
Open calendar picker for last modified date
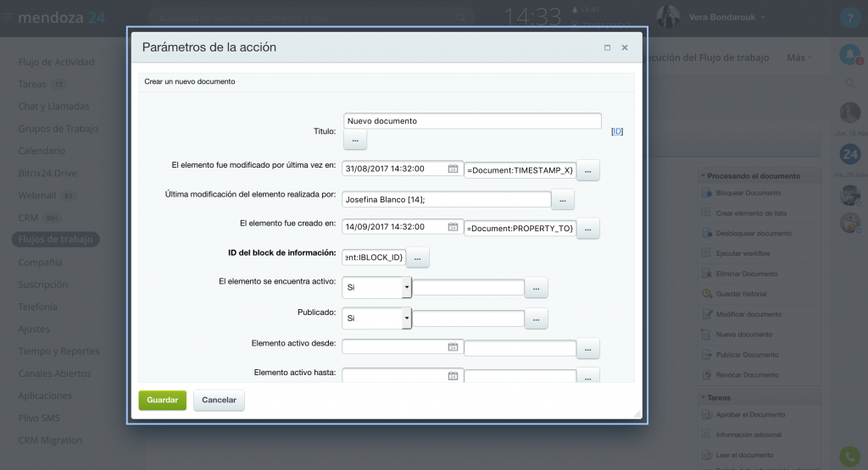pos(453,169)
